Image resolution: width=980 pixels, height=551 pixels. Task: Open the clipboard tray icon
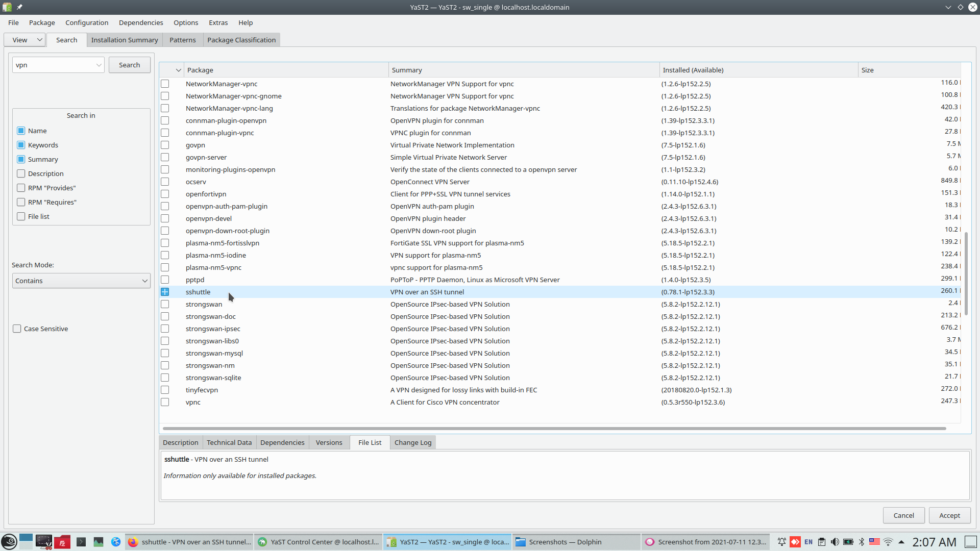click(821, 542)
